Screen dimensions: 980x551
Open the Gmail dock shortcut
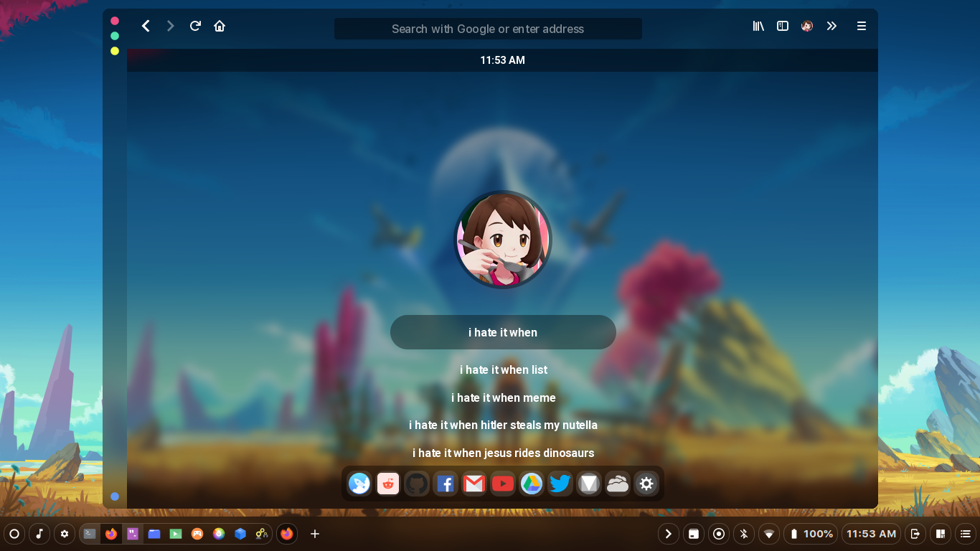point(474,484)
